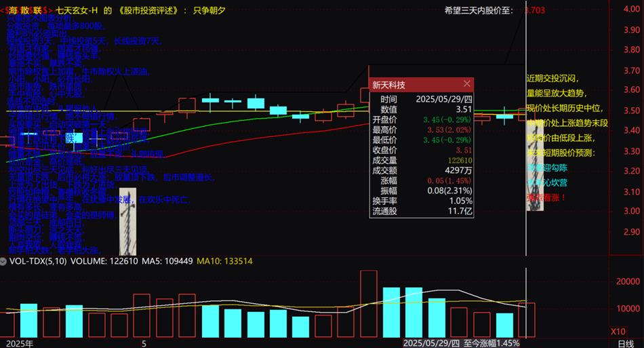Click the 七天玄女-H indicator name
Image resolution: width=644 pixels, height=348 pixels.
[77, 10]
